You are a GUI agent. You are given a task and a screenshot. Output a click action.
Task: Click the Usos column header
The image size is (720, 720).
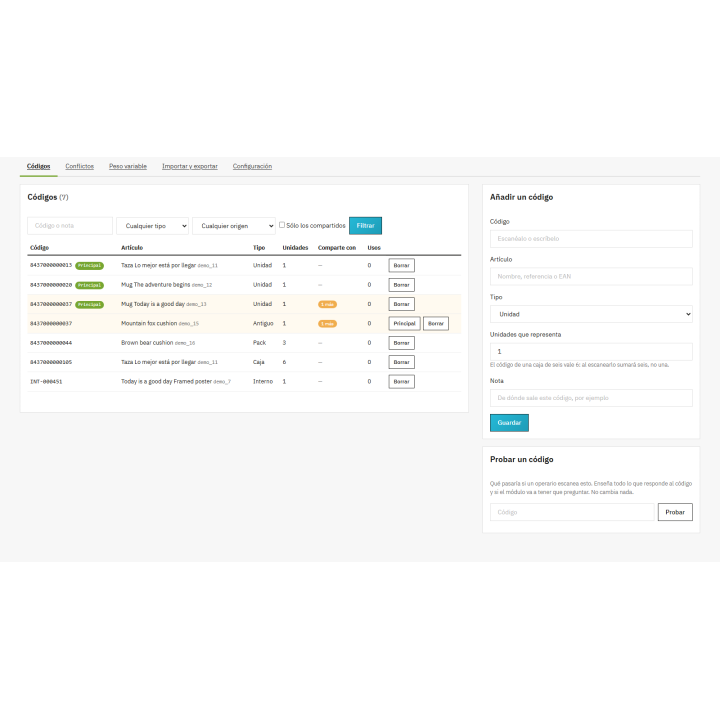[x=374, y=248]
